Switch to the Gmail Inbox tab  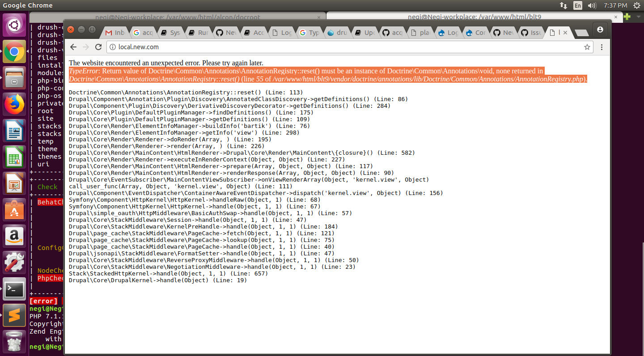tap(115, 32)
